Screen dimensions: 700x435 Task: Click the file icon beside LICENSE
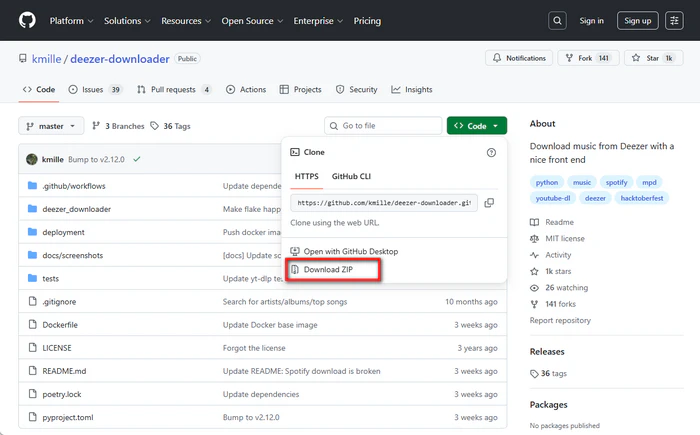tap(32, 347)
